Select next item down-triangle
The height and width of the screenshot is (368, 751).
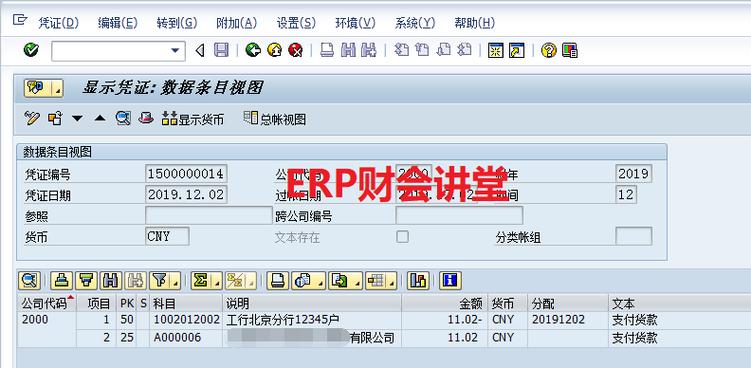(77, 118)
